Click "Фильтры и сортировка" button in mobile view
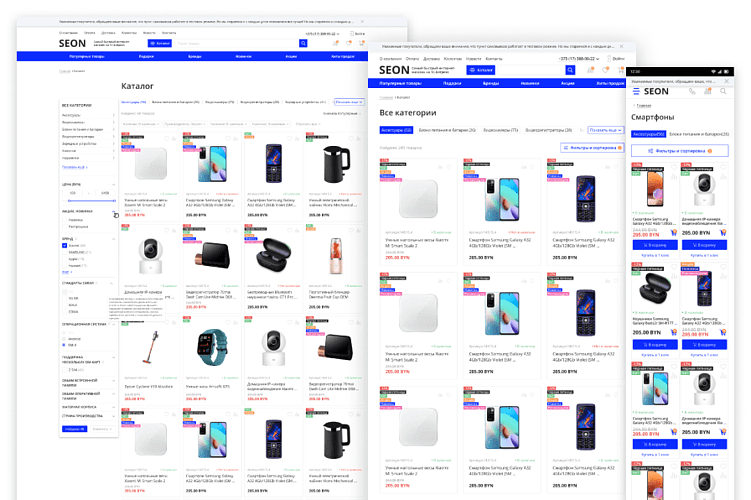 [679, 151]
